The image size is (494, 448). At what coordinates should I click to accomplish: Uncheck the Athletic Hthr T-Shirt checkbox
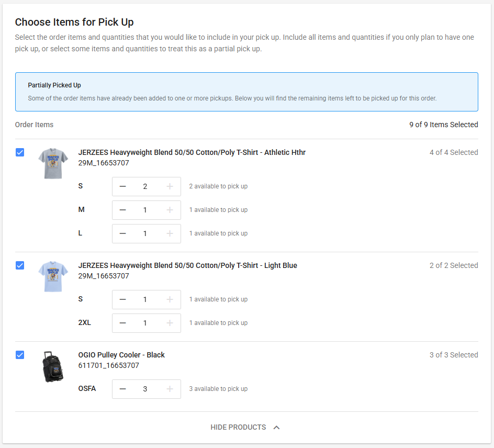tap(20, 152)
